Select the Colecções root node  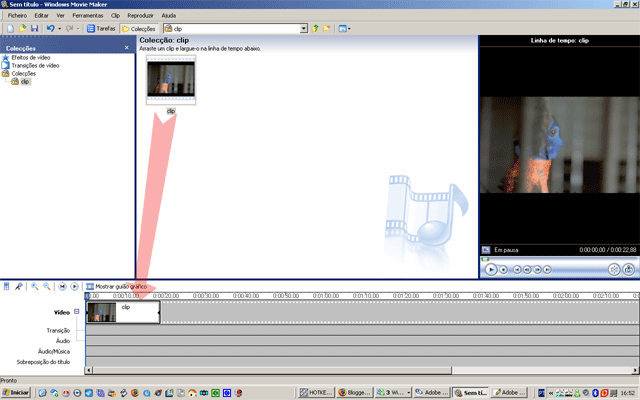(x=23, y=73)
